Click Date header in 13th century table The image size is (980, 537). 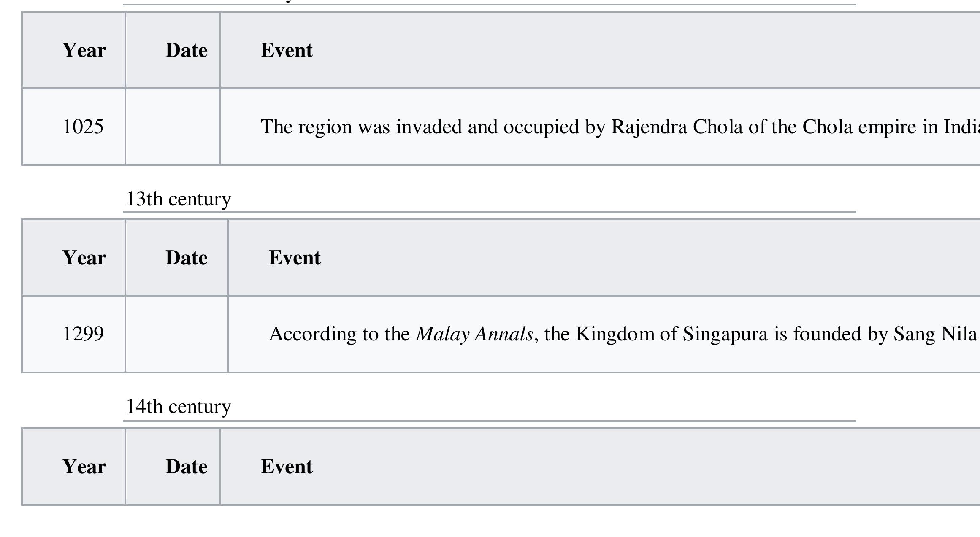(x=186, y=258)
